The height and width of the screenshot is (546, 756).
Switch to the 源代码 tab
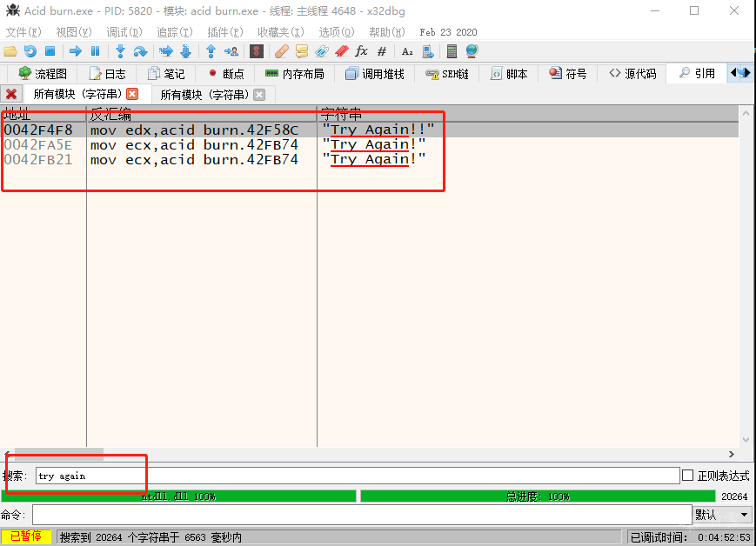pos(632,74)
